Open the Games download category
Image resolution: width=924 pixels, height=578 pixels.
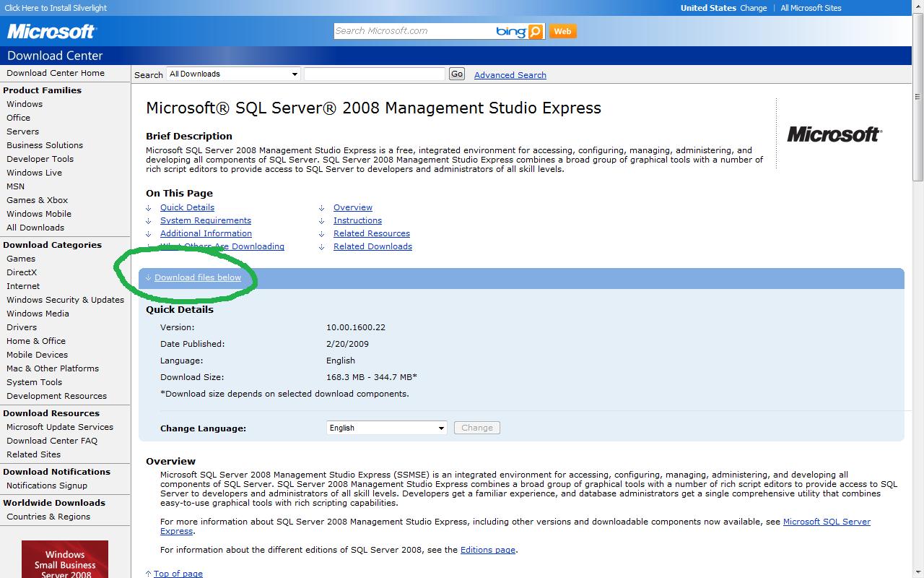point(21,259)
